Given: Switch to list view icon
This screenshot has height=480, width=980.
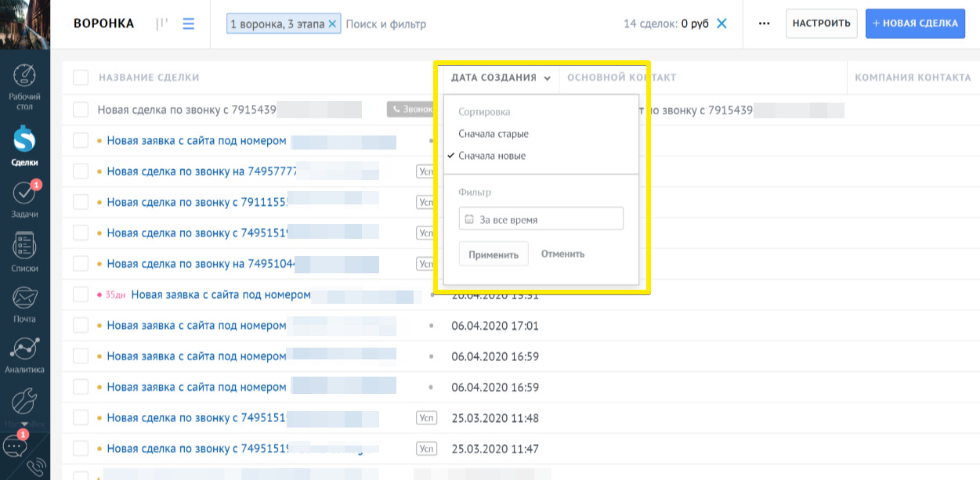Looking at the screenshot, I should 189,24.
